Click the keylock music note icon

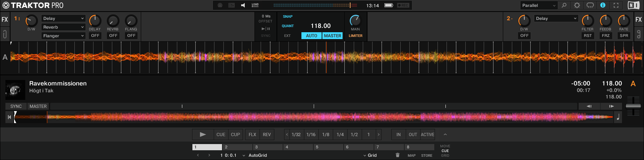(x=618, y=117)
